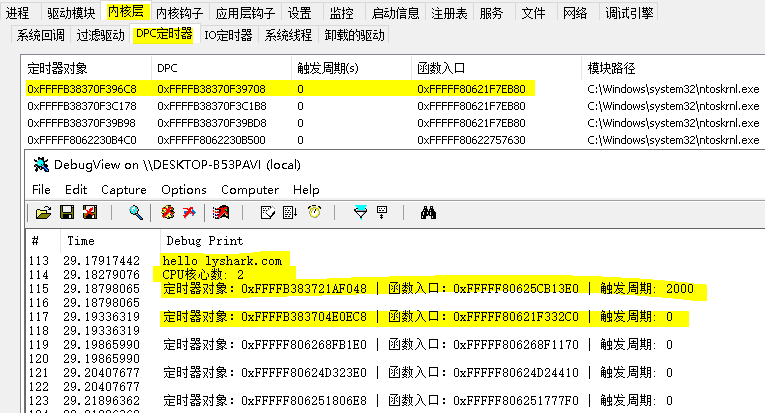Click the # column header in DebugView

point(43,240)
